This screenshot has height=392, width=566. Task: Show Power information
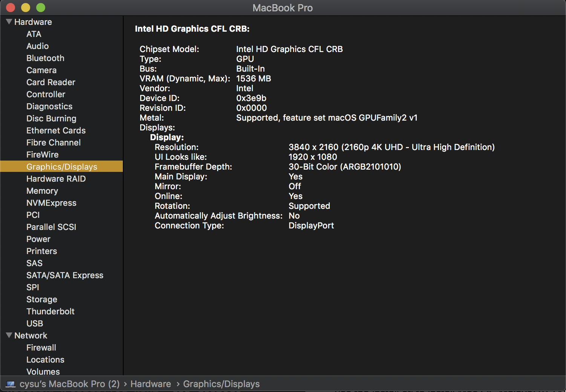tap(38, 239)
